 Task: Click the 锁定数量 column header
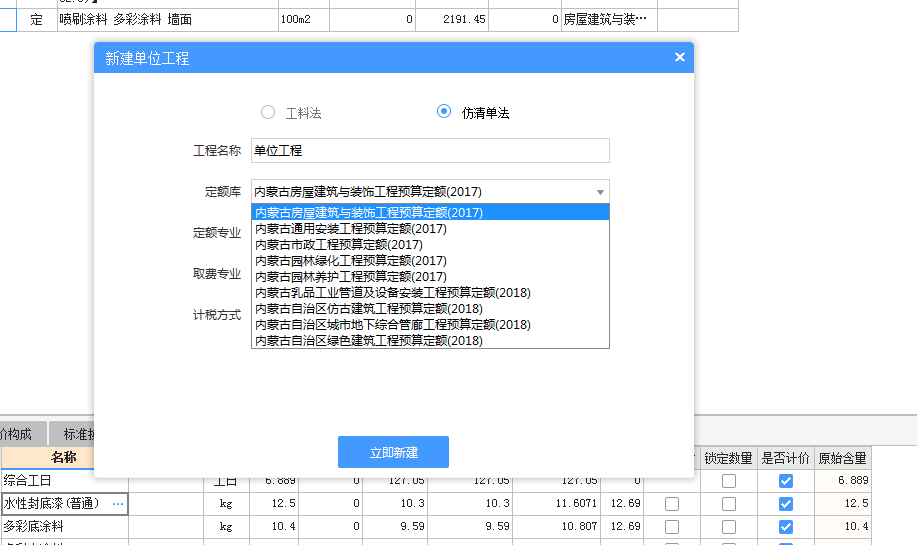coord(728,458)
